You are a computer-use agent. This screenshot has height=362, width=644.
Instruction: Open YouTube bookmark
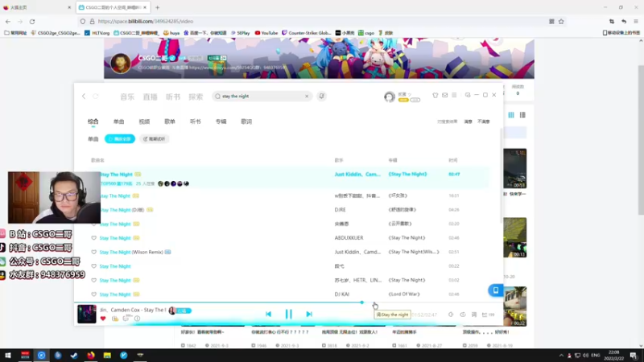click(x=266, y=33)
